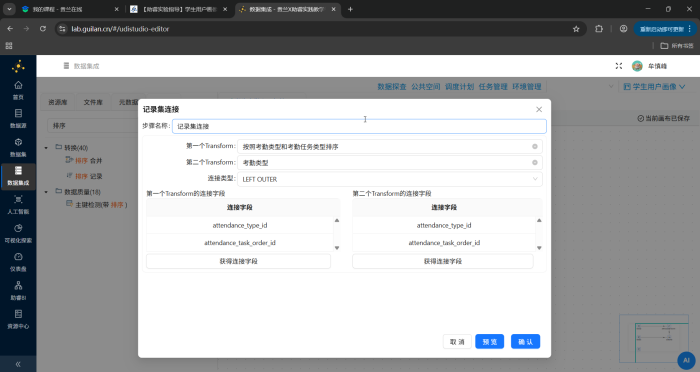
Task: Open the 资源中心 sidebar icon
Action: [x=18, y=314]
